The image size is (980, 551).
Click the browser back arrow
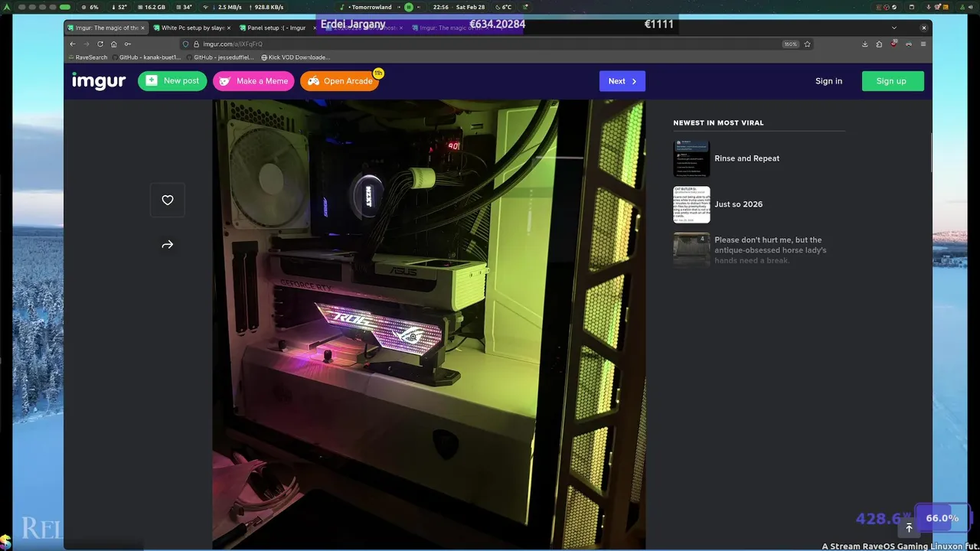point(73,44)
